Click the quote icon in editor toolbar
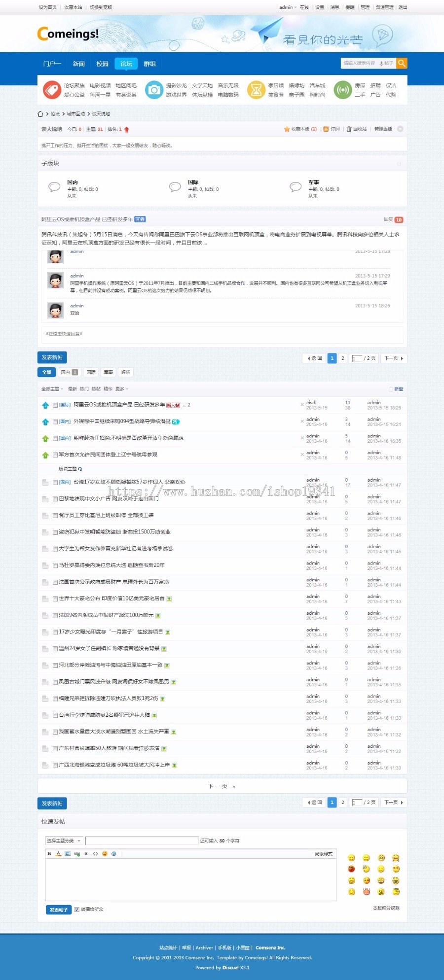 [86, 854]
